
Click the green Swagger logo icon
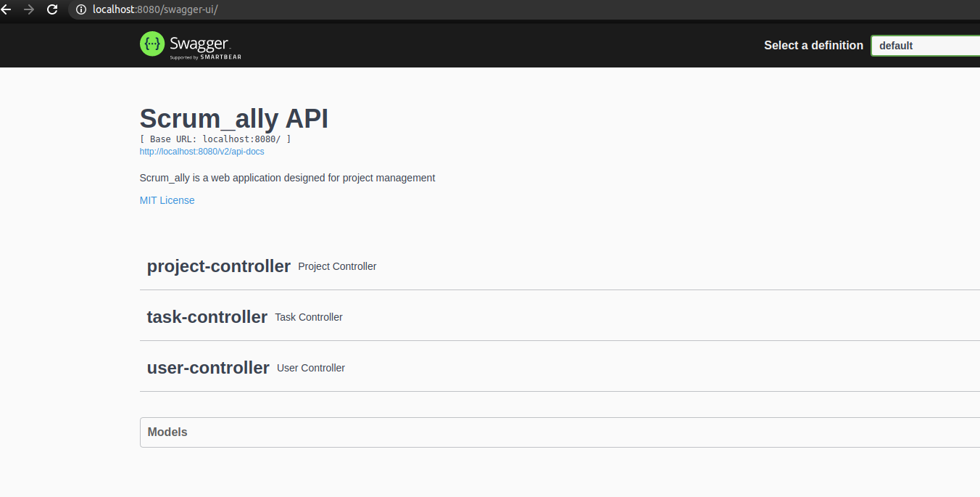pyautogui.click(x=151, y=44)
